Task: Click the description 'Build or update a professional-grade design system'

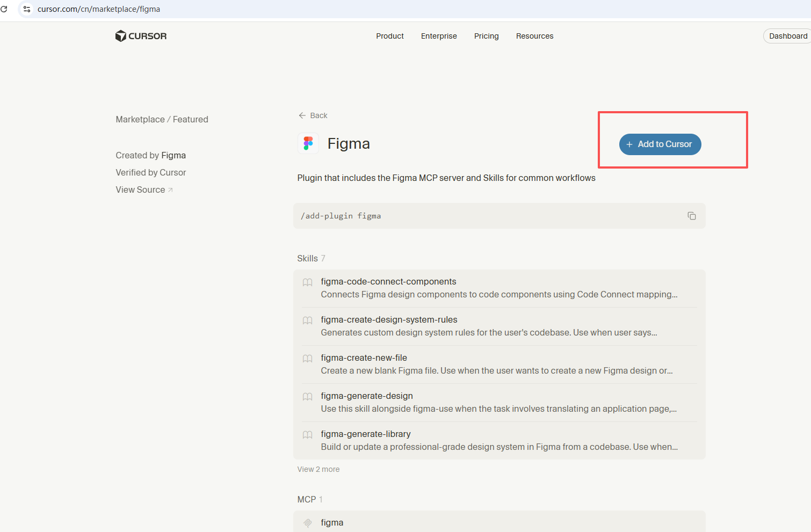Action: [x=499, y=447]
